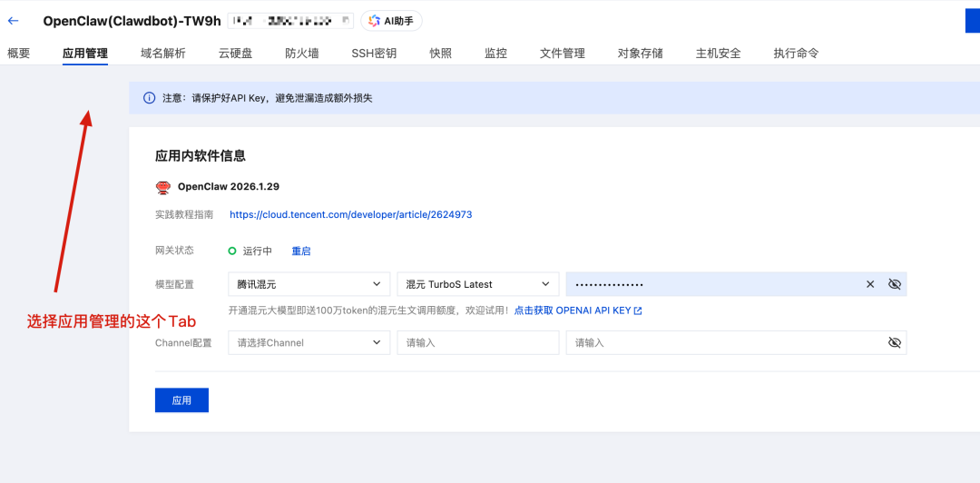Click the red OpenClaw logo icon

(x=163, y=187)
